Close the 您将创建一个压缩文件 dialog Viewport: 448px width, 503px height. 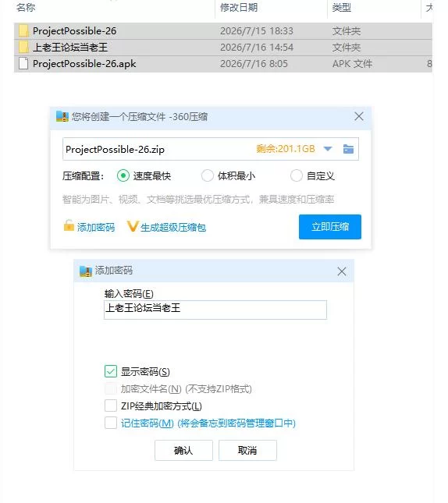click(359, 116)
